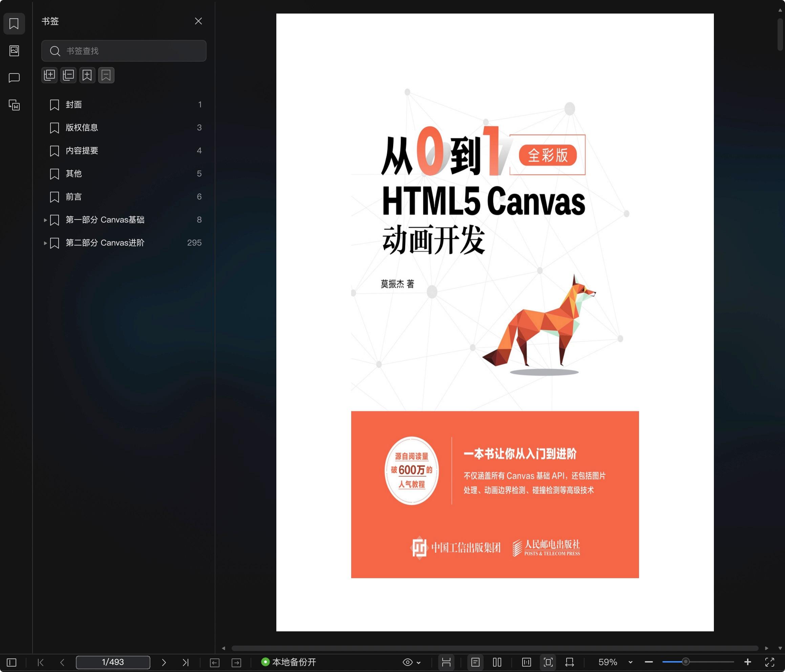Switch to single page view
Screen dimensions: 785x672
(x=475, y=662)
